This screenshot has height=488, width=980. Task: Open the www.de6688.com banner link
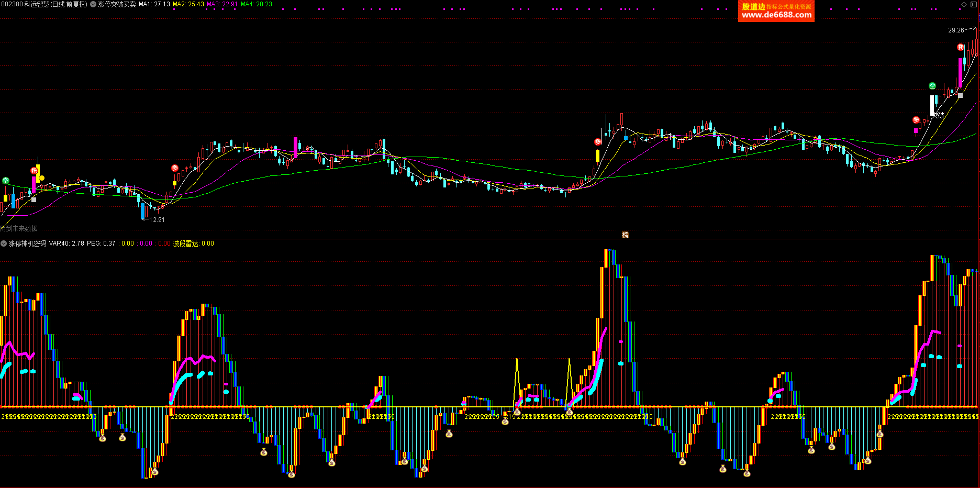[776, 15]
